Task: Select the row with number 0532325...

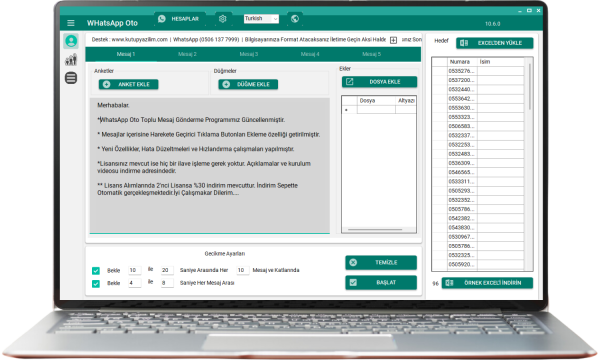Action: pyautogui.click(x=478, y=255)
